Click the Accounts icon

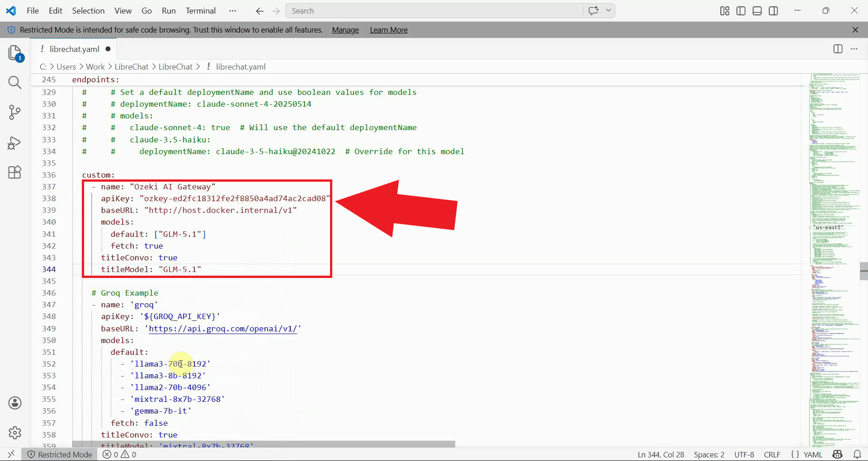[x=15, y=403]
